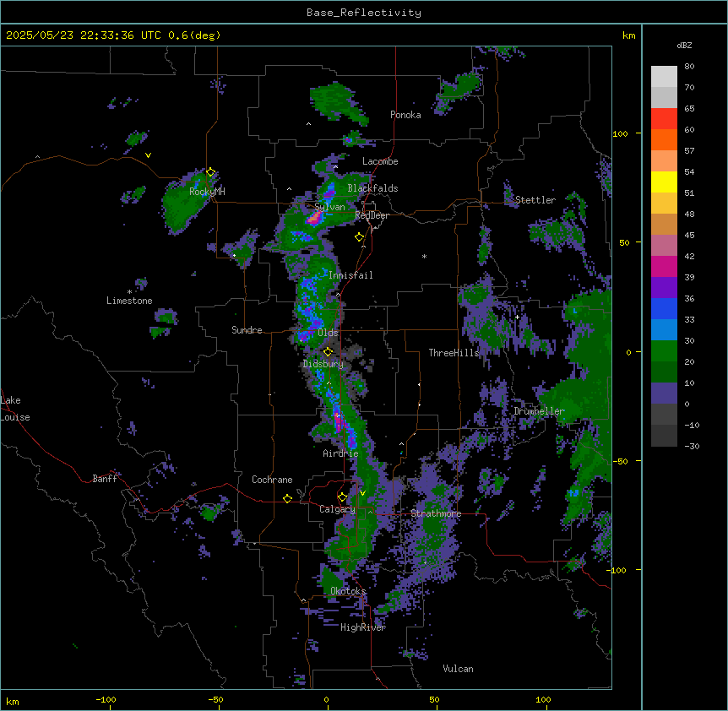Click the -50 tick label on the right axis

[620, 461]
